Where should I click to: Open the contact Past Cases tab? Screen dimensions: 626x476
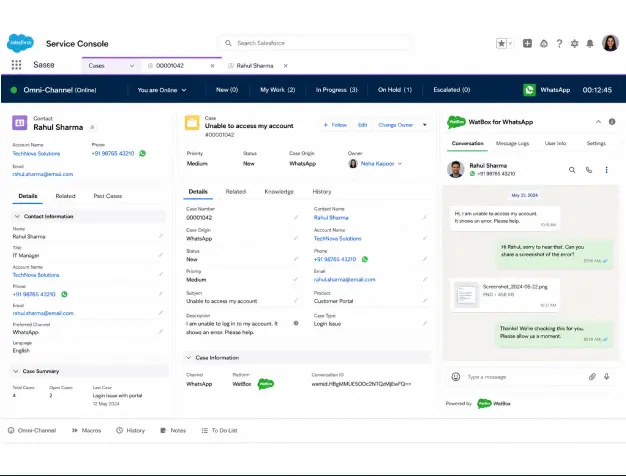[x=108, y=196]
